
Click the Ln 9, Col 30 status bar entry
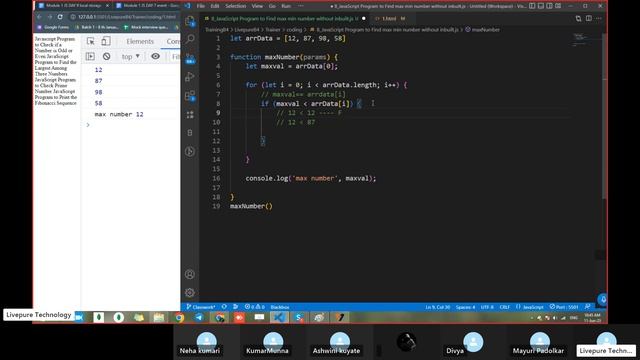click(x=438, y=307)
